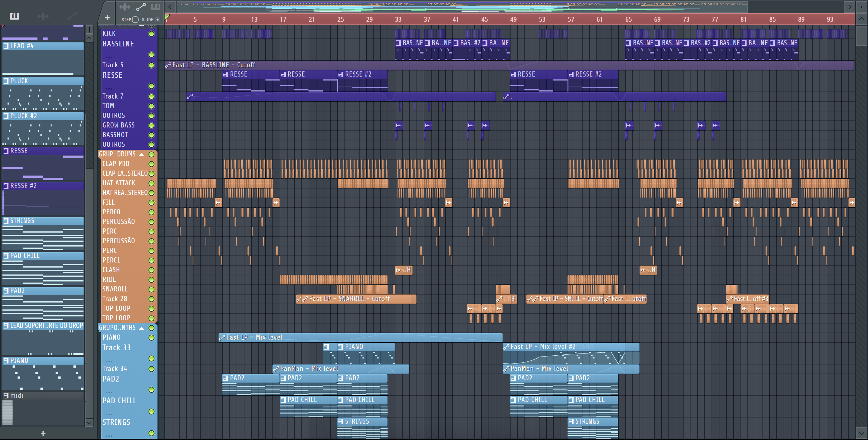Mute the KICK track
The height and width of the screenshot is (440, 868).
pos(152,34)
